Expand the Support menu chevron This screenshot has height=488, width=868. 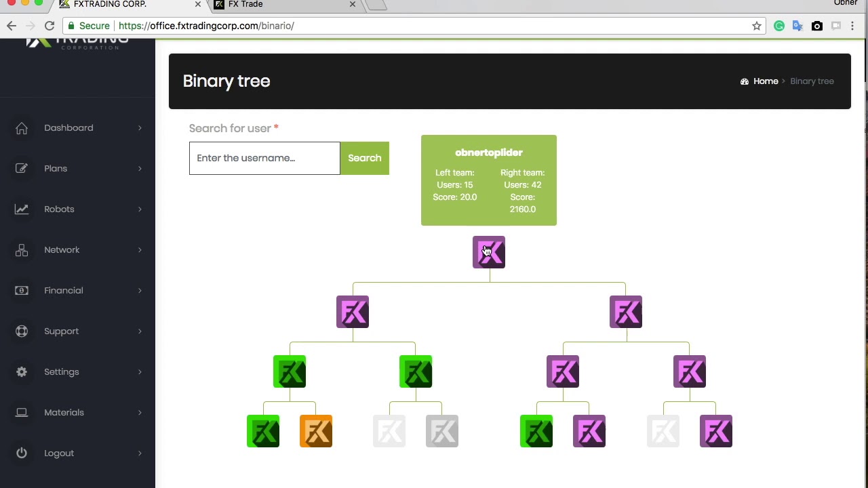140,331
